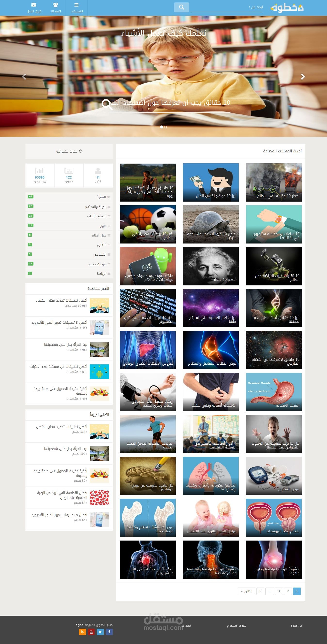This screenshot has height=644, width=327.
Task: Click the مقالة عشوائية random article button
Action: pos(69,151)
